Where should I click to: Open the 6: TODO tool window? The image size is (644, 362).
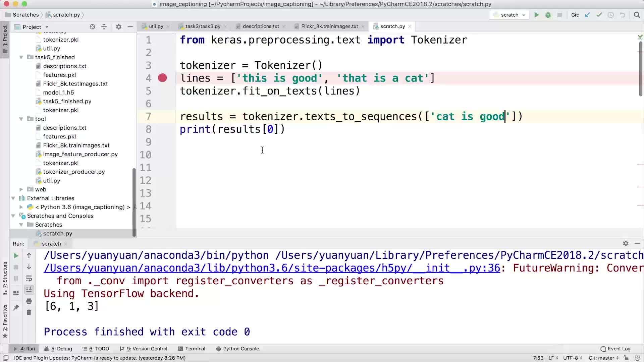click(96, 349)
